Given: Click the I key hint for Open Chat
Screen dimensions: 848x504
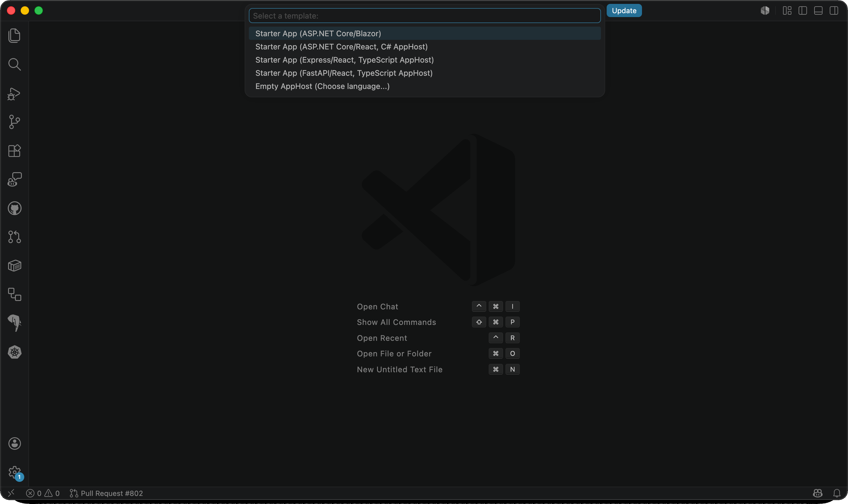Looking at the screenshot, I should pyautogui.click(x=512, y=306).
